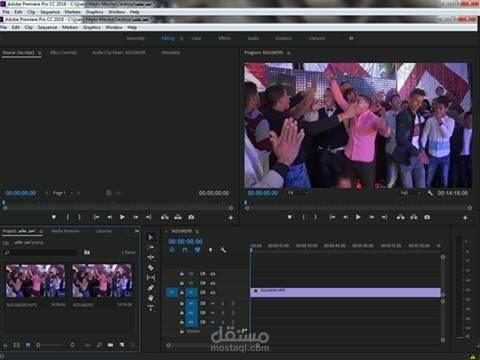Open Source monitor panel menu
This screenshot has width=480, height=360.
[x=40, y=53]
